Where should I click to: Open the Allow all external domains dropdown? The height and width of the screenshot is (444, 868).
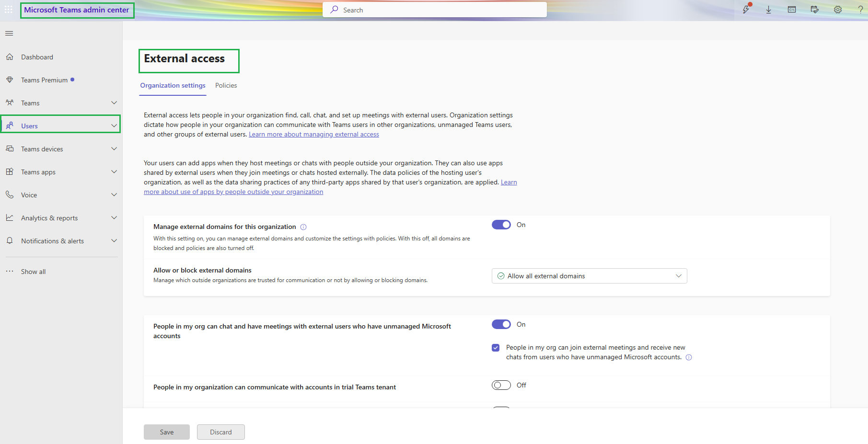pyautogui.click(x=589, y=276)
